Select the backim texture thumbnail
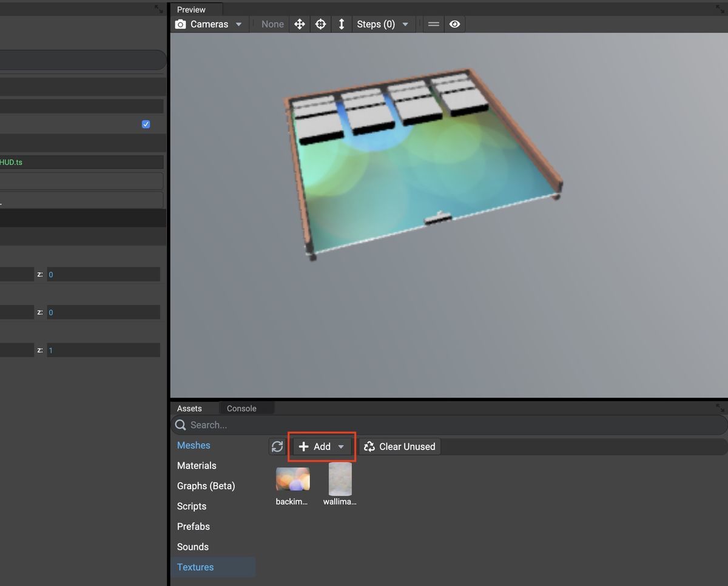The height and width of the screenshot is (586, 728). click(292, 479)
